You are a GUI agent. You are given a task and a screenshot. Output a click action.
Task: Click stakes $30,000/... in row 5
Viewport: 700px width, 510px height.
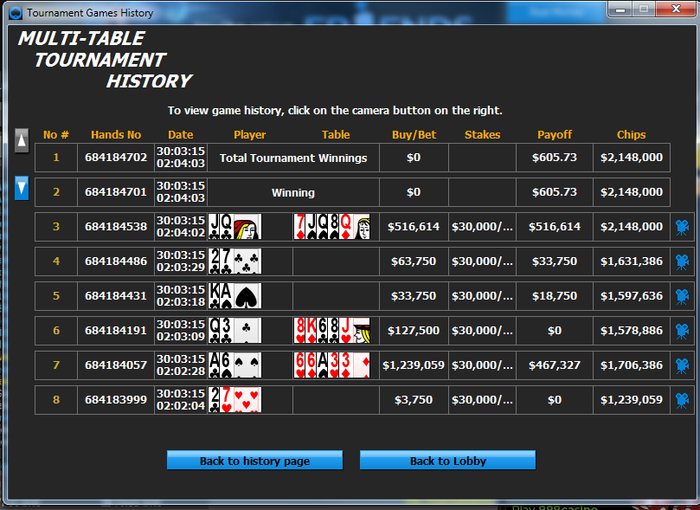482,296
